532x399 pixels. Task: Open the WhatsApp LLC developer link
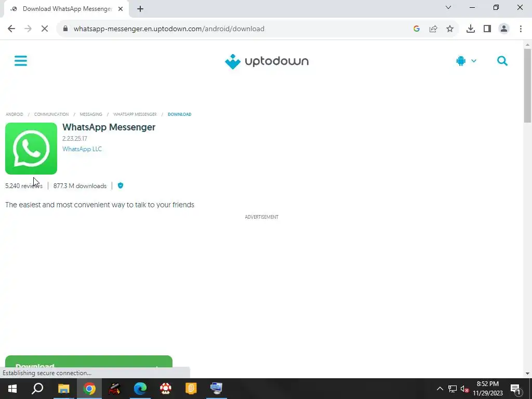point(82,149)
